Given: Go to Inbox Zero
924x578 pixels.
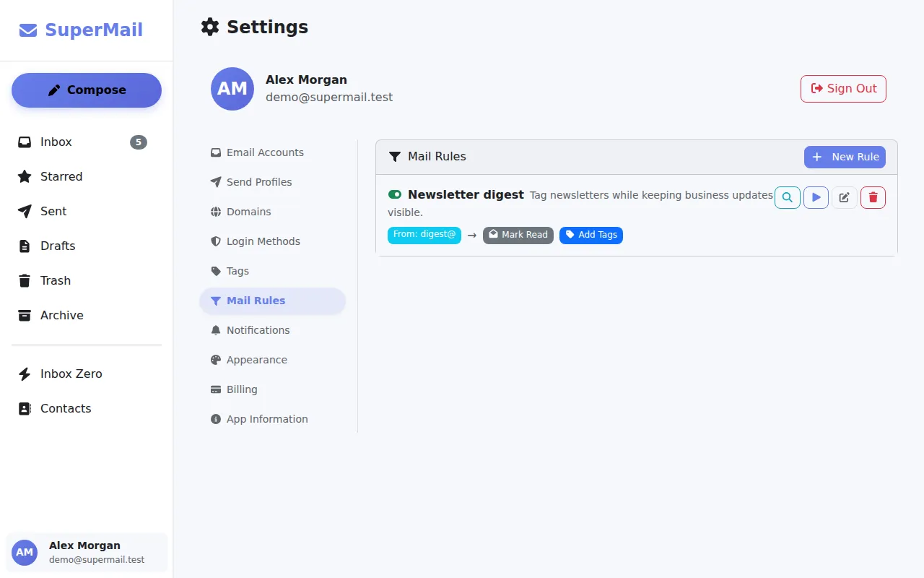Looking at the screenshot, I should [87, 374].
